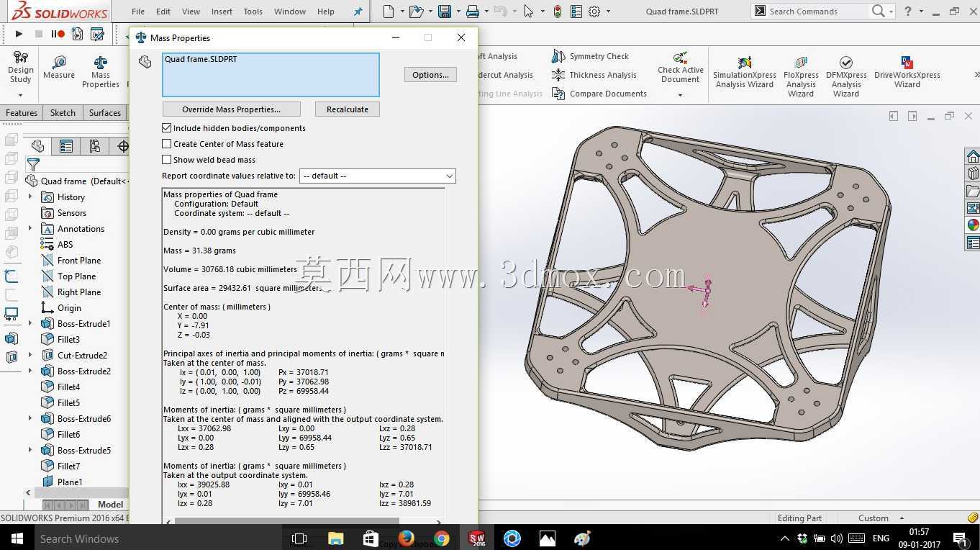The image size is (980, 550).
Task: Expand the Annotations tree node
Action: tap(30, 229)
